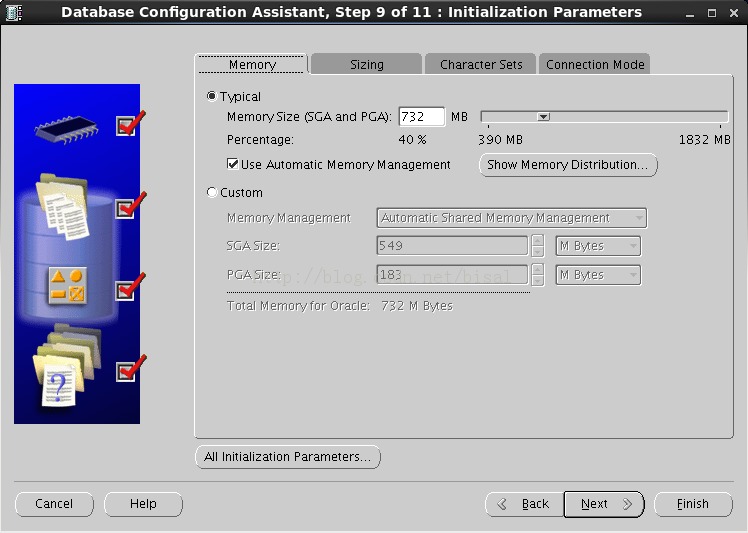Open the PGA Size M Bytes dropdown
The width and height of the screenshot is (748, 533).
[598, 275]
